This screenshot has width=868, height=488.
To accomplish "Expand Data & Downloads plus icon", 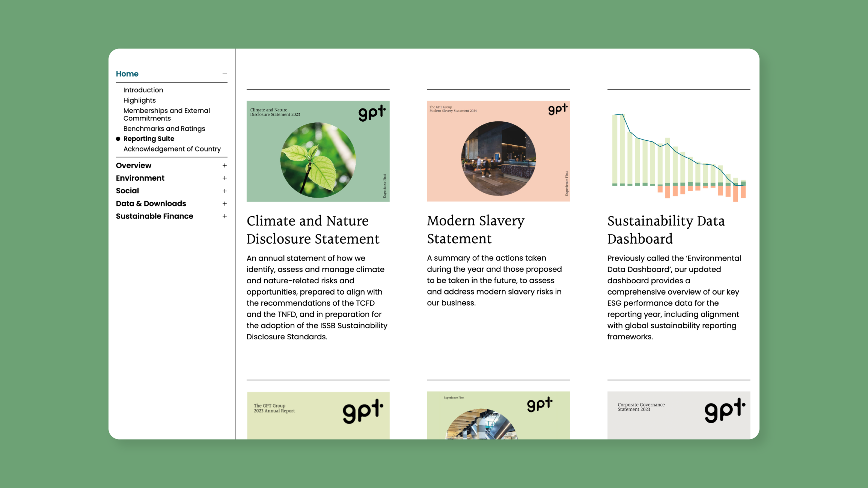I will pyautogui.click(x=224, y=204).
